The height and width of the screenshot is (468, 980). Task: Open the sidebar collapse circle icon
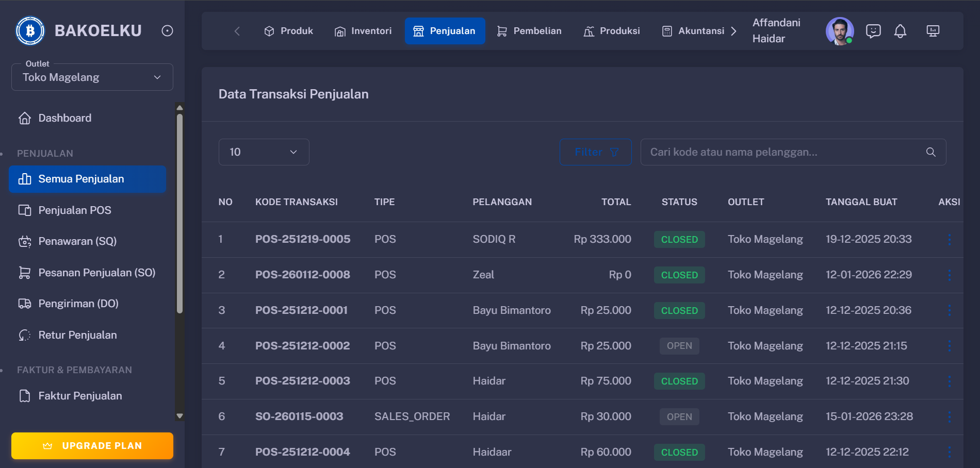[x=167, y=30]
